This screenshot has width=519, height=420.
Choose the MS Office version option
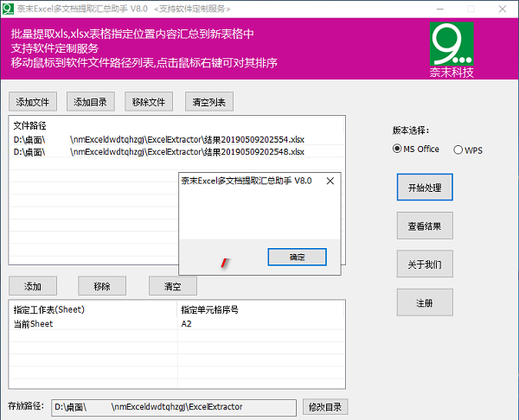pyautogui.click(x=416, y=150)
